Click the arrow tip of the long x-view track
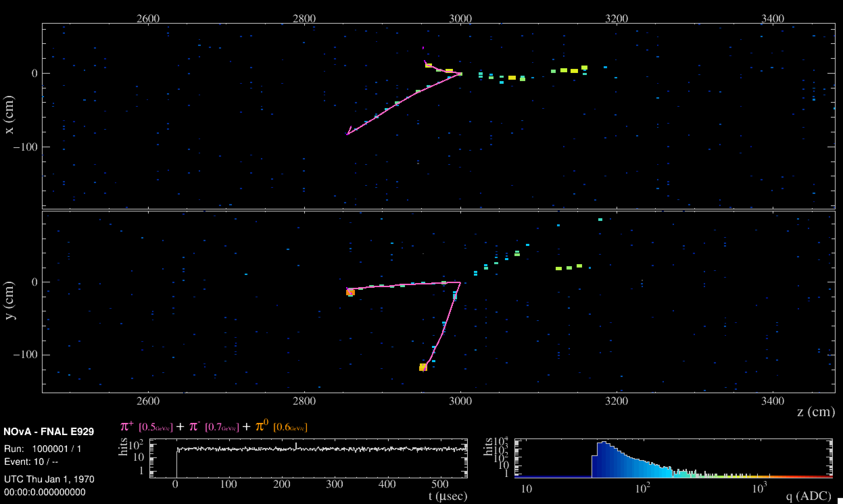843x504 pixels. tap(347, 134)
